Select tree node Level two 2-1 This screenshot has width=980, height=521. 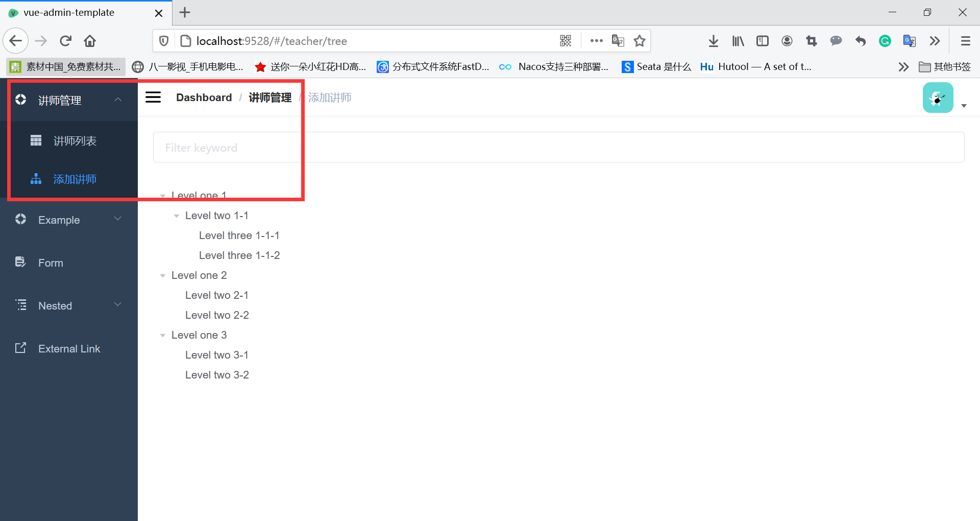(217, 295)
